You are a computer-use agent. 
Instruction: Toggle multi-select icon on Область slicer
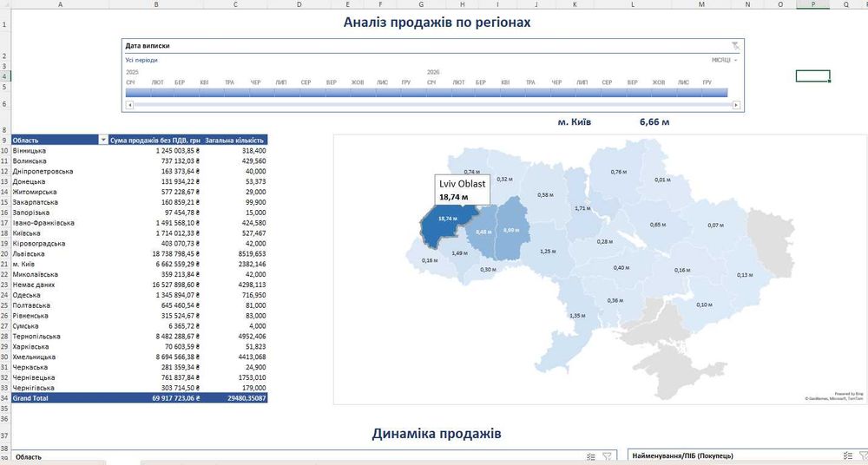tap(591, 456)
